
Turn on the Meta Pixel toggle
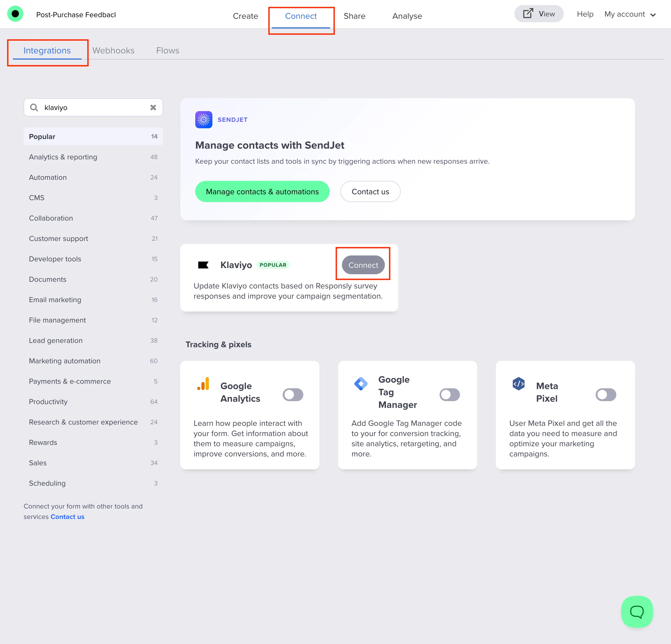click(606, 395)
